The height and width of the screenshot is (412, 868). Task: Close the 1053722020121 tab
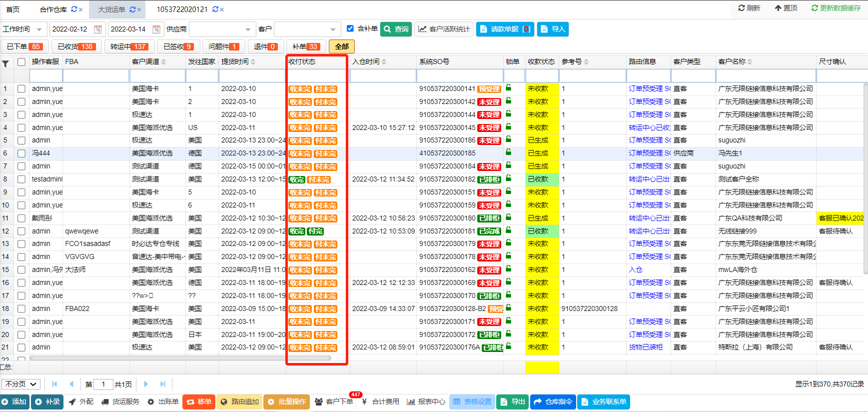point(222,9)
